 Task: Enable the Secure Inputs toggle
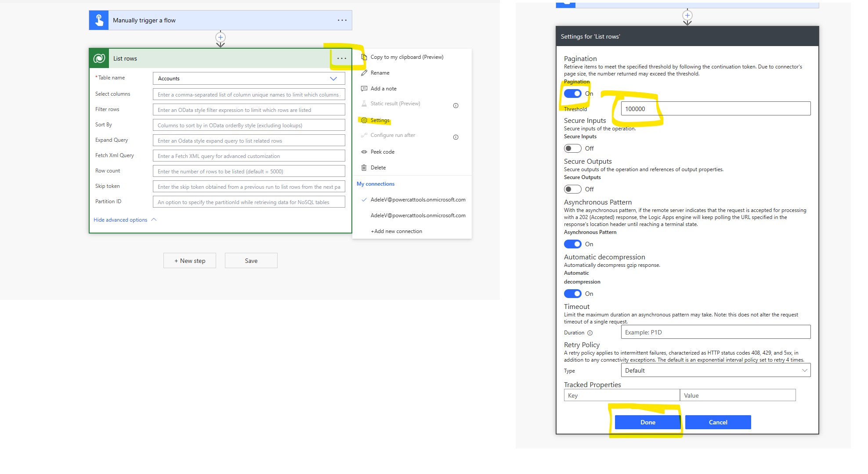point(572,148)
